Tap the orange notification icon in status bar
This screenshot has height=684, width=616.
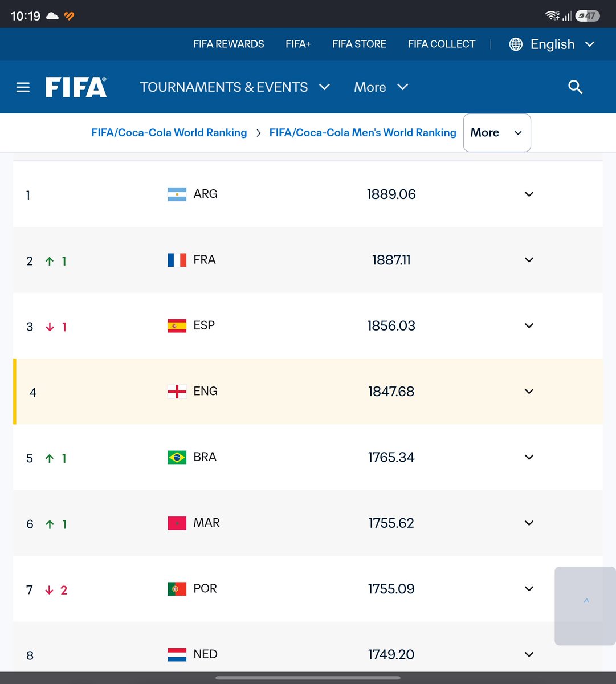[x=69, y=16]
